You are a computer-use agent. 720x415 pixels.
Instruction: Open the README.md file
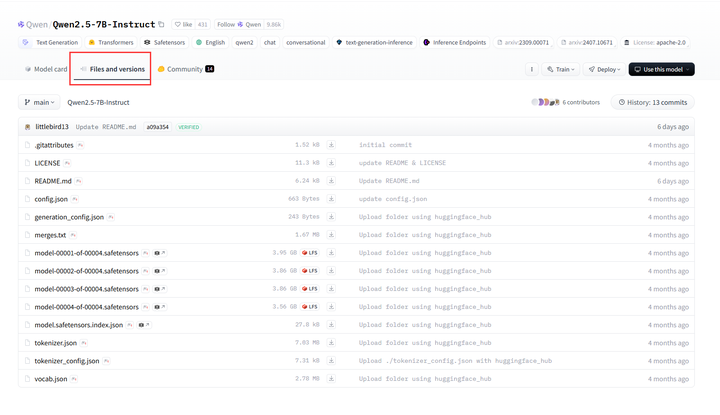coord(53,181)
